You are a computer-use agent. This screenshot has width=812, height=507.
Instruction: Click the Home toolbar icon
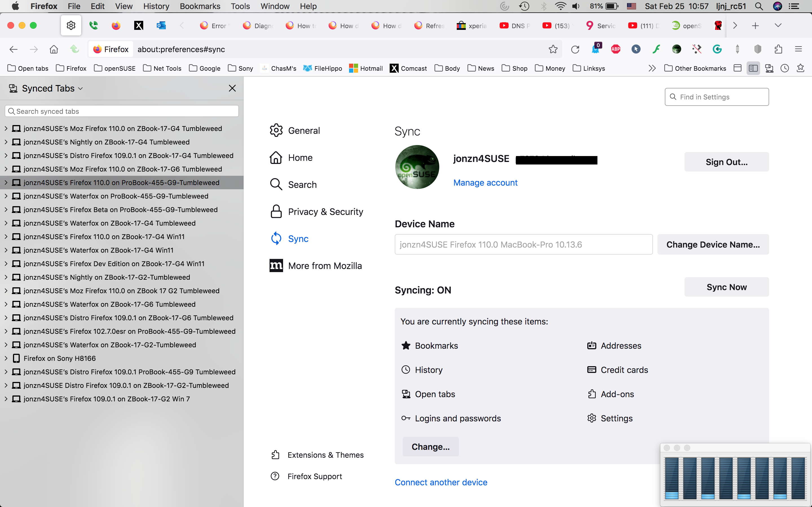pyautogui.click(x=54, y=49)
